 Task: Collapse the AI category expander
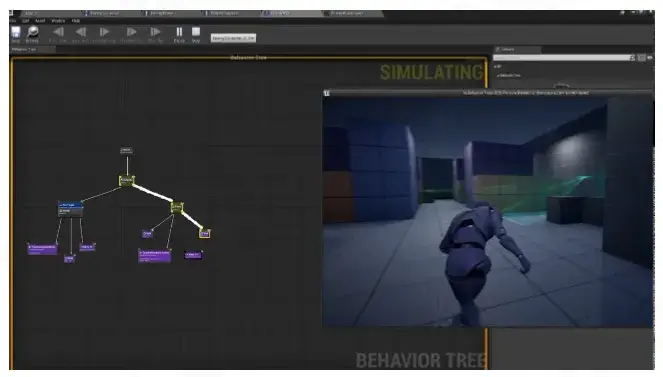(x=496, y=66)
